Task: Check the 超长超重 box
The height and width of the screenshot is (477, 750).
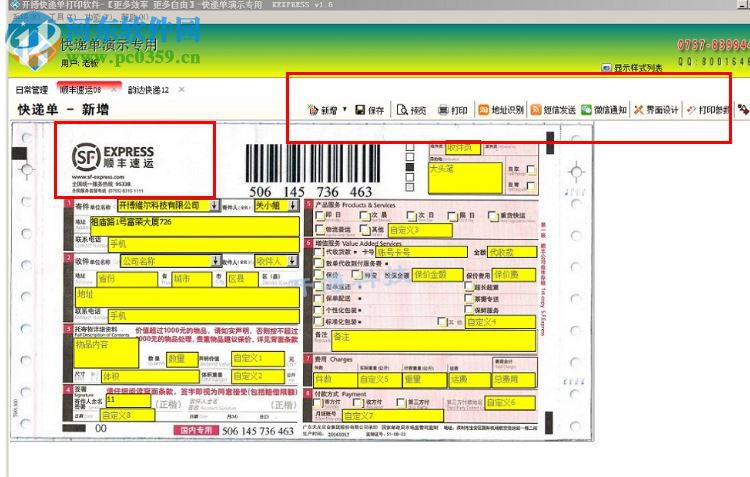Action: pos(469,287)
